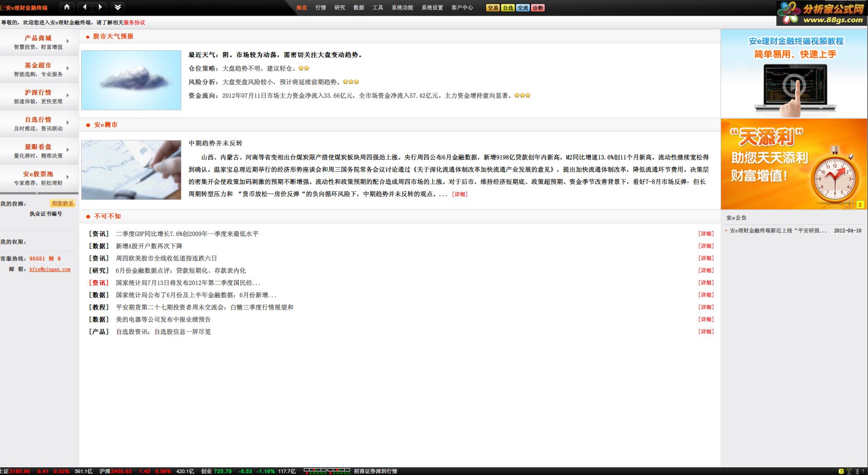Expand the 产品商城 arrow
Screen dimensions: 868x475
(x=68, y=41)
